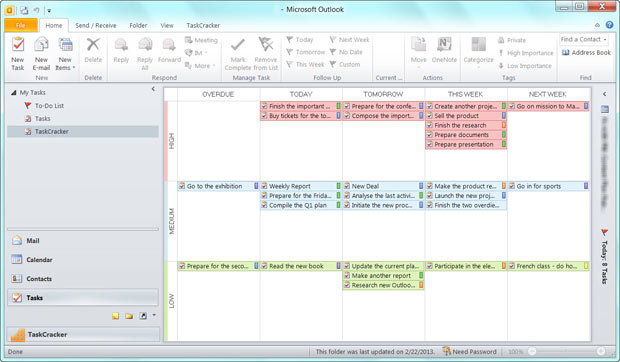This screenshot has height=362, width=620.
Task: Click the New E-mail icon
Action: (41, 44)
